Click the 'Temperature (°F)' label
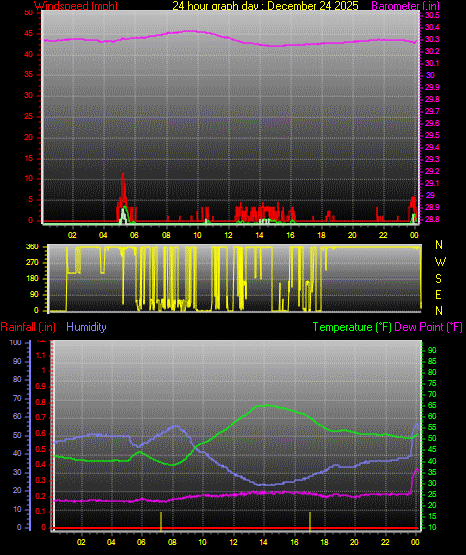This screenshot has width=466, height=555. (352, 327)
